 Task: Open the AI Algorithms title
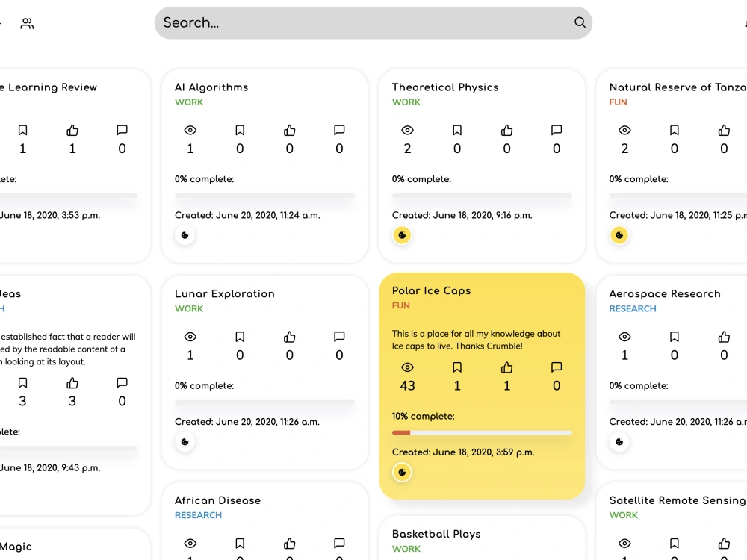click(x=211, y=87)
